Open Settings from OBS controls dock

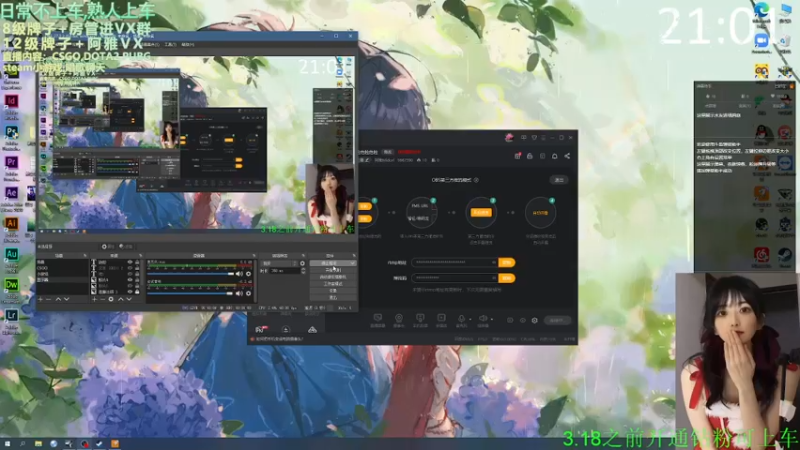[333, 291]
